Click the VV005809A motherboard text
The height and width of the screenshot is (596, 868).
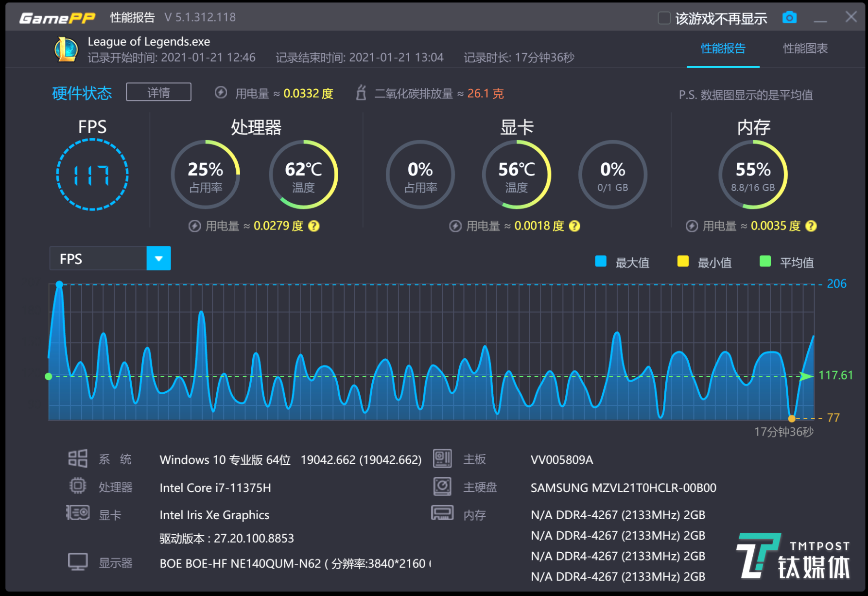[562, 460]
